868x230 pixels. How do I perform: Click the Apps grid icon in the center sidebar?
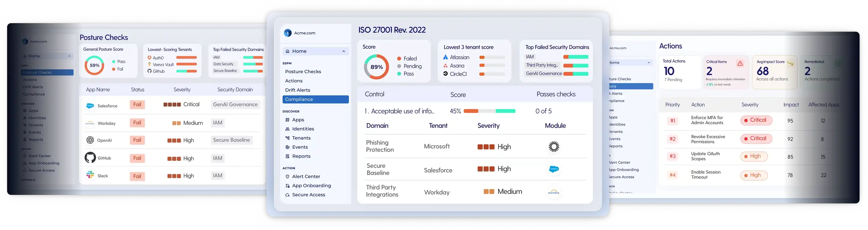(287, 120)
